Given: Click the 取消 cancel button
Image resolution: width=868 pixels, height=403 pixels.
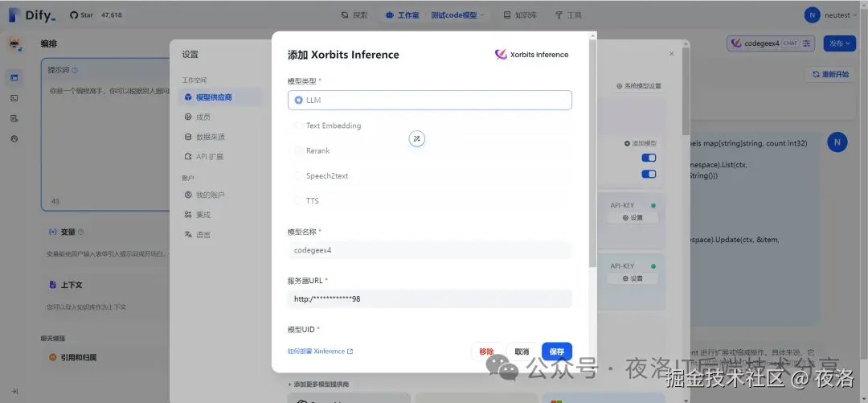Looking at the screenshot, I should coord(522,352).
